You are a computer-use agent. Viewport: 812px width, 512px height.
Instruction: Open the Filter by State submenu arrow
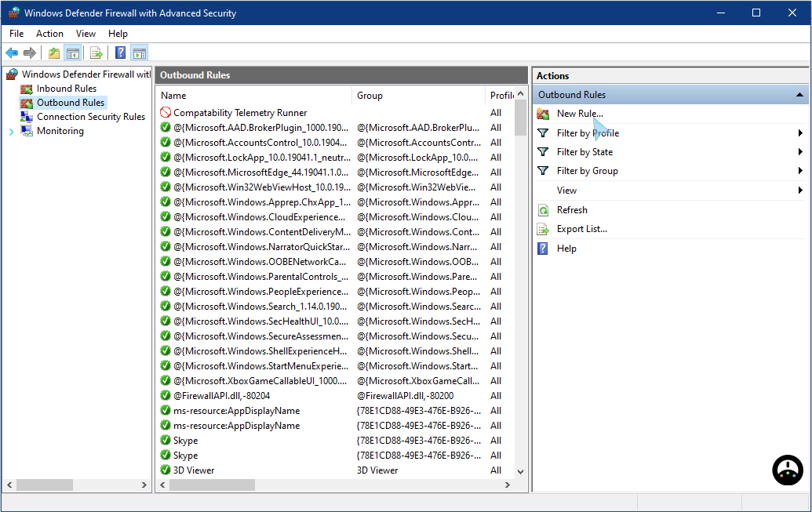click(800, 151)
